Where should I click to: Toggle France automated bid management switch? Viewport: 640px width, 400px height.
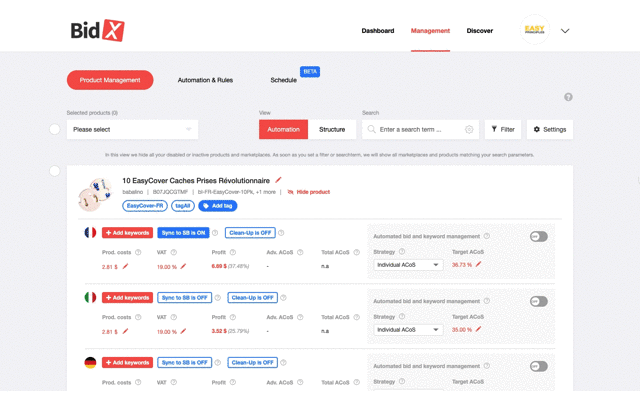[x=539, y=236]
